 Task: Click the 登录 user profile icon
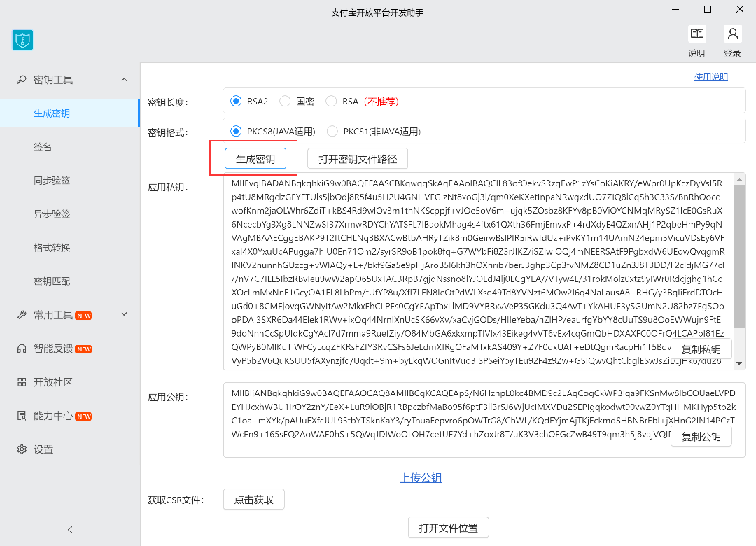point(732,34)
